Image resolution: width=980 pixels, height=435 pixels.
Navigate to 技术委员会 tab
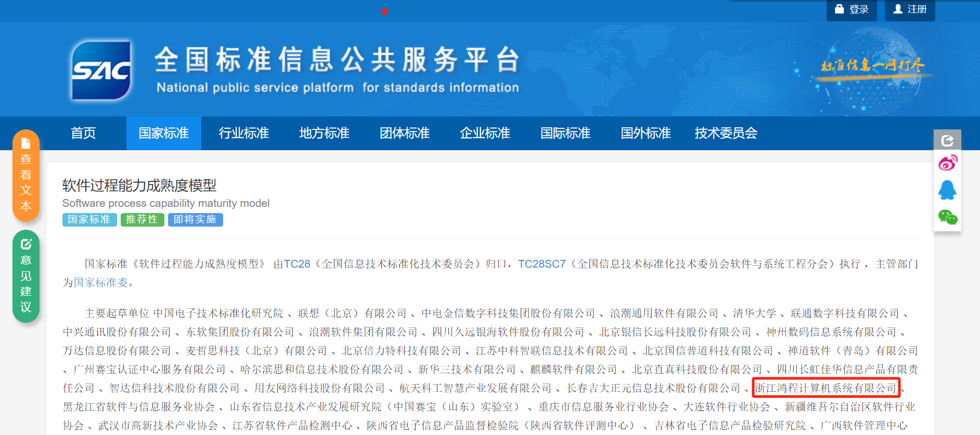pyautogui.click(x=726, y=133)
